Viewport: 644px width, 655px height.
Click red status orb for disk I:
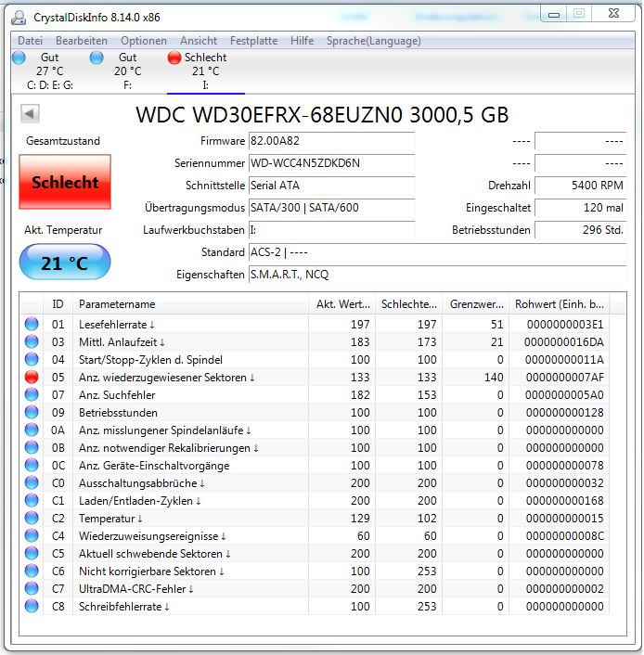[x=174, y=58]
